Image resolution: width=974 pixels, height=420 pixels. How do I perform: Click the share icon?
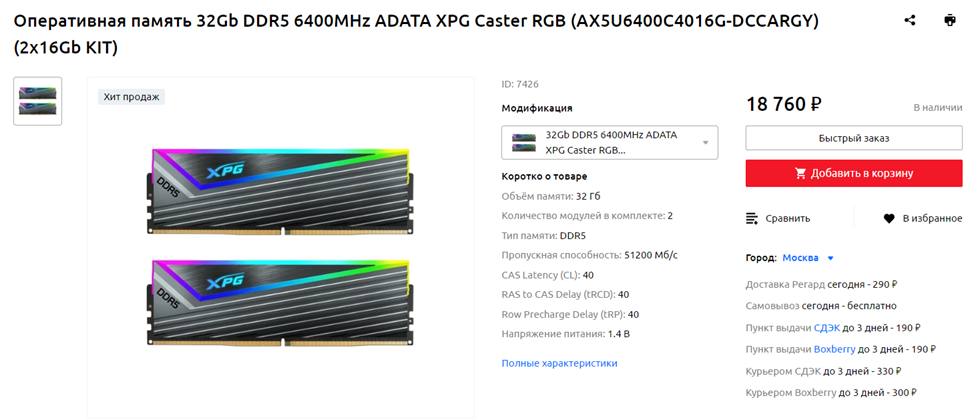(910, 21)
